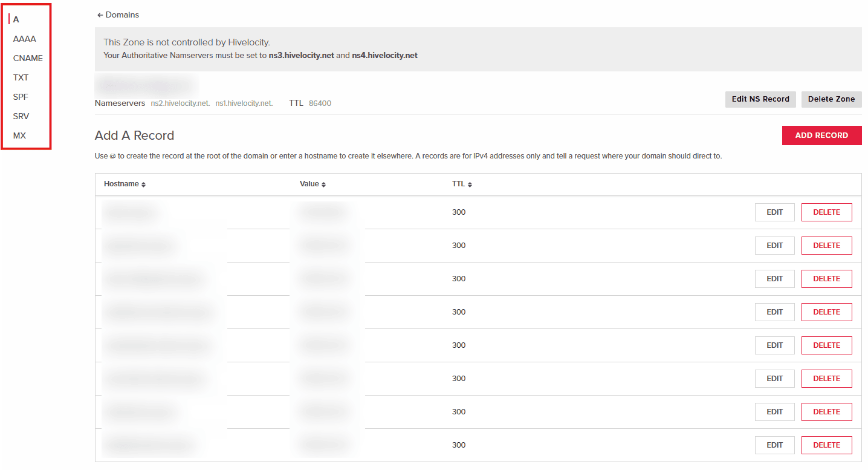This screenshot has height=470, width=868.
Task: Open the ns1.hivelocity.net nameserver link
Action: [243, 103]
